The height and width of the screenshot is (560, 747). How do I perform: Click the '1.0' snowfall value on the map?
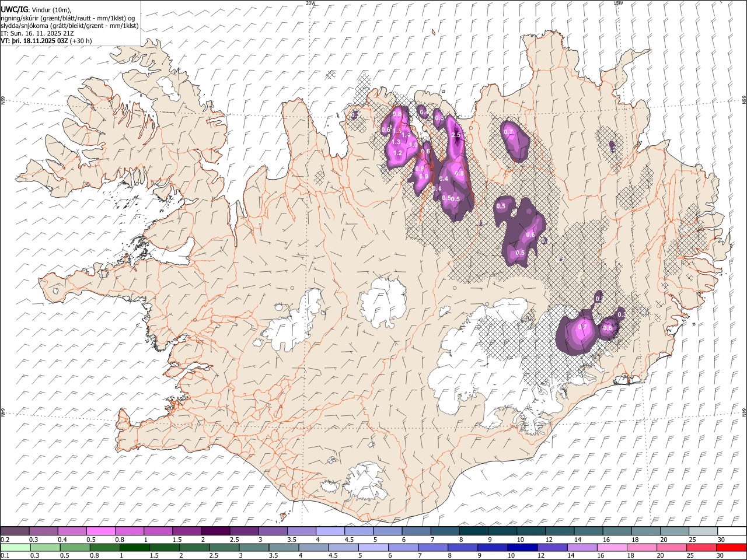tap(413, 145)
